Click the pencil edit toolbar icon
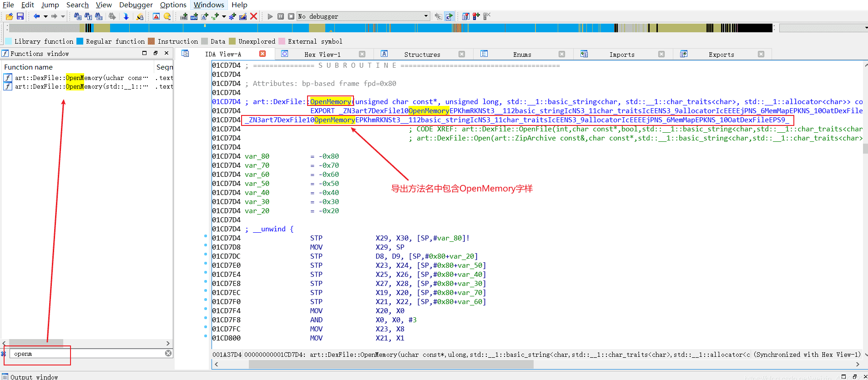Screen dimensions: 868x380 point(243,16)
